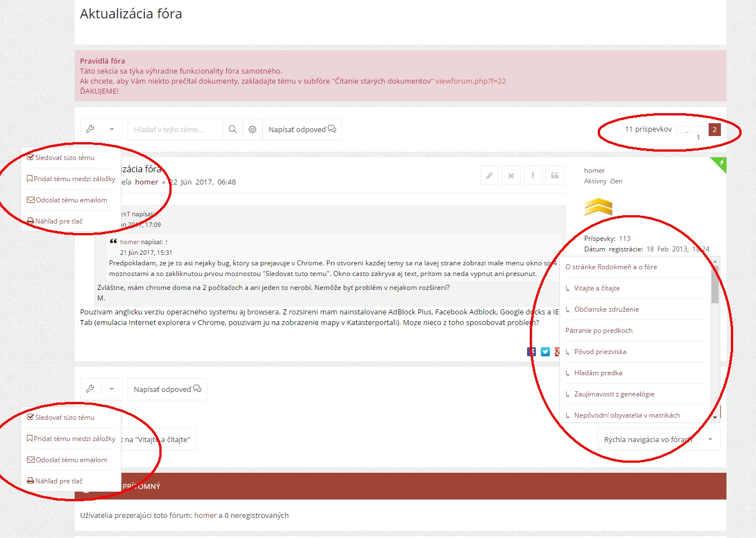
Task: Click the top 'Napísať odpoveď' button
Action: pos(302,129)
